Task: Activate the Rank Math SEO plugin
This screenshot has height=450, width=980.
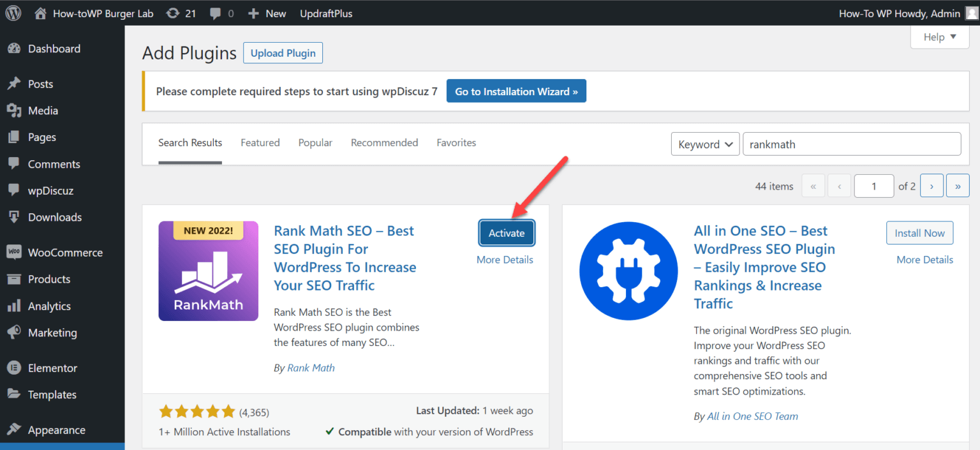Action: [507, 233]
